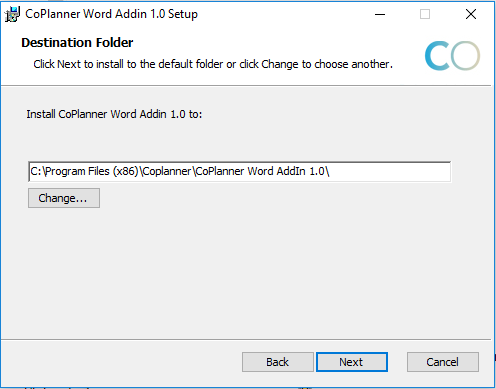Click the 'Destination Folder' heading

(x=77, y=43)
